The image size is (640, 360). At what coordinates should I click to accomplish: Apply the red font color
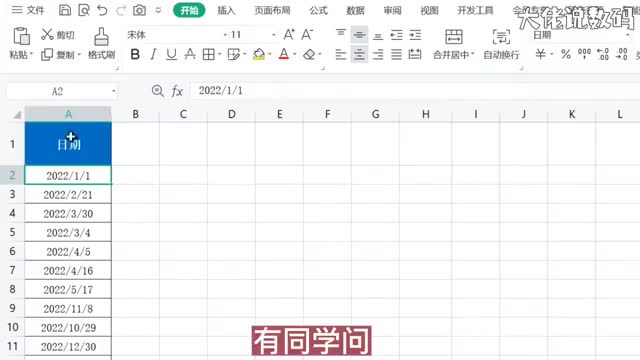pyautogui.click(x=284, y=54)
